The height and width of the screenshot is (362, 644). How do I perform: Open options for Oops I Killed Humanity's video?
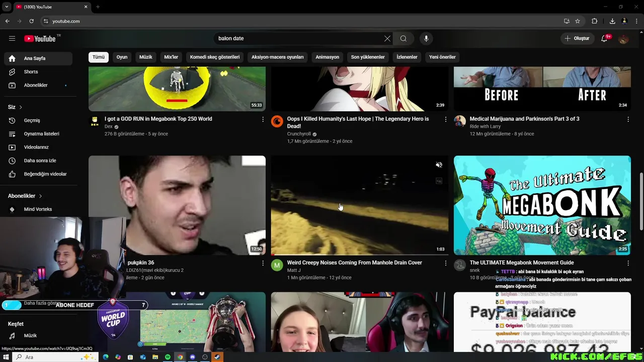tap(445, 119)
